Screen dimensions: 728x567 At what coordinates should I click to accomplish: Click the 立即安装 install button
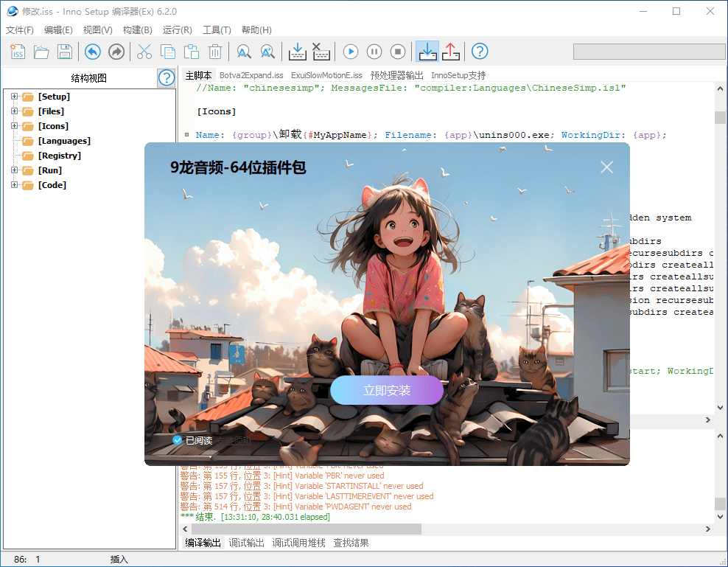(x=387, y=391)
